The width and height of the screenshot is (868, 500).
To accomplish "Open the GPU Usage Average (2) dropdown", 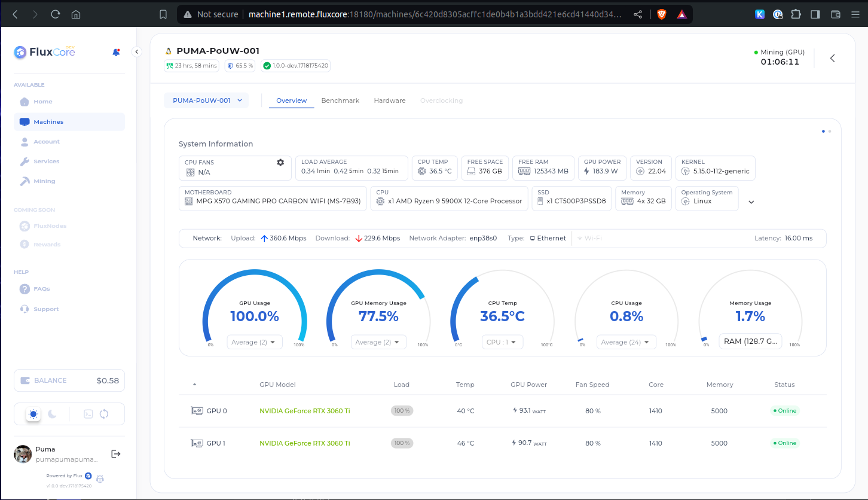I will [x=253, y=342].
